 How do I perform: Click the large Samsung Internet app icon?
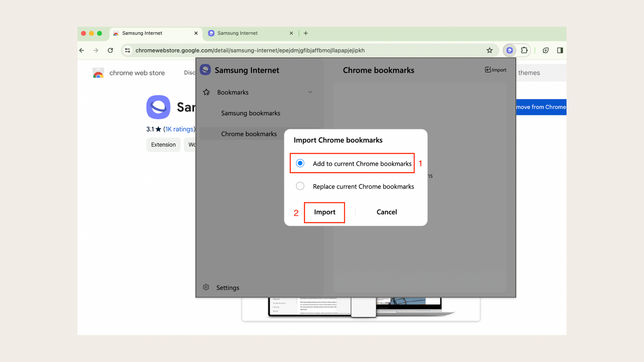coord(158,107)
